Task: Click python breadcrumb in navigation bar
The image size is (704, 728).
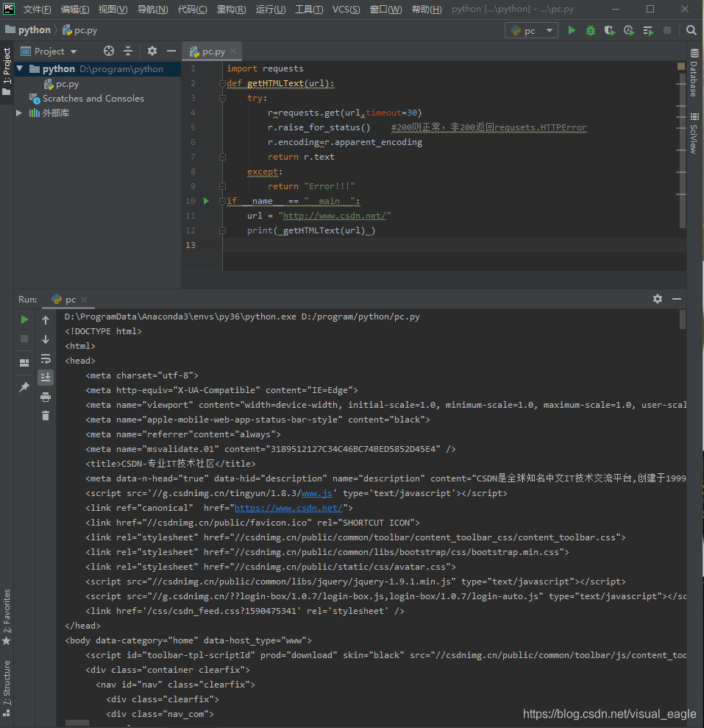Action: [x=28, y=30]
